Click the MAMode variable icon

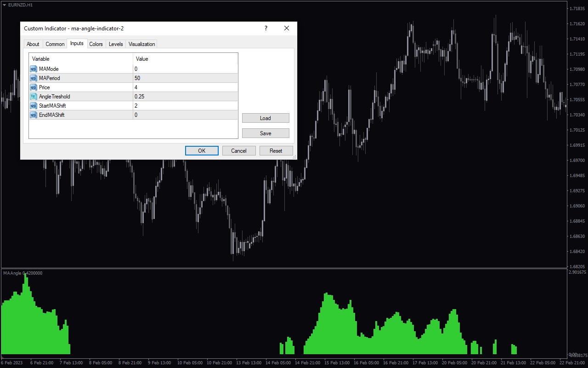34,69
